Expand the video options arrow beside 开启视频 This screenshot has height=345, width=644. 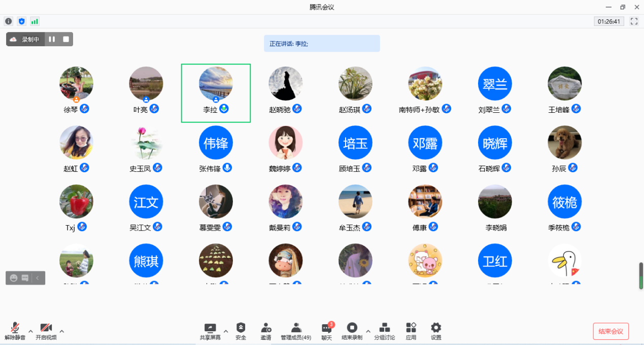click(62, 331)
